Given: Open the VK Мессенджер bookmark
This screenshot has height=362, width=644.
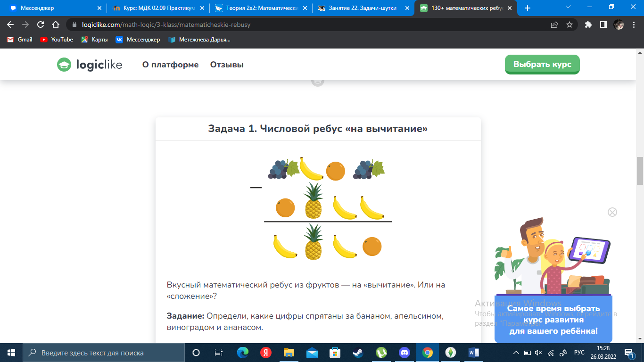Looking at the screenshot, I should click(138, 40).
